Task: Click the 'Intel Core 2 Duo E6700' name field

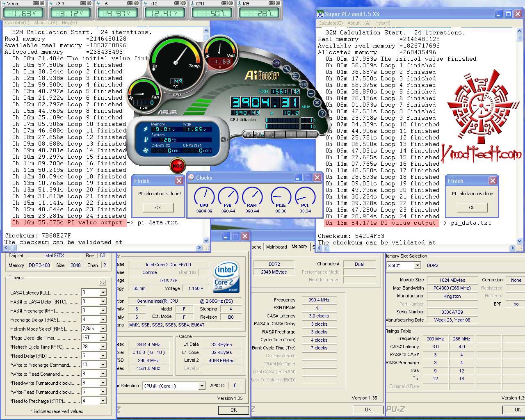Action: click(168, 265)
